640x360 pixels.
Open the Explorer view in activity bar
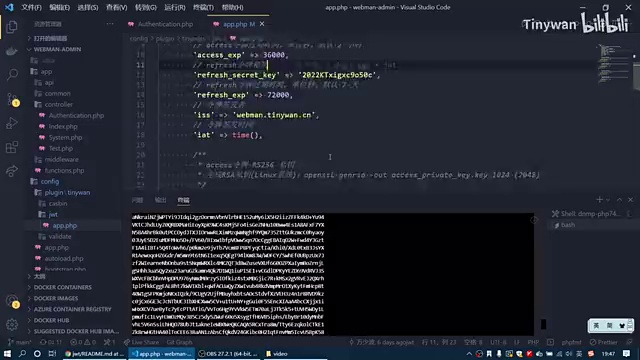[x=12, y=27]
